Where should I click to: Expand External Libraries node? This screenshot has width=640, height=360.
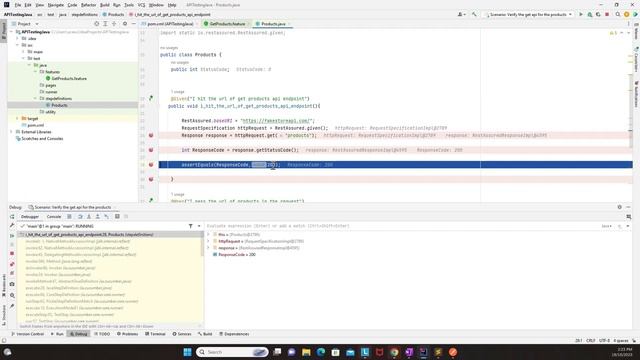tap(11, 132)
